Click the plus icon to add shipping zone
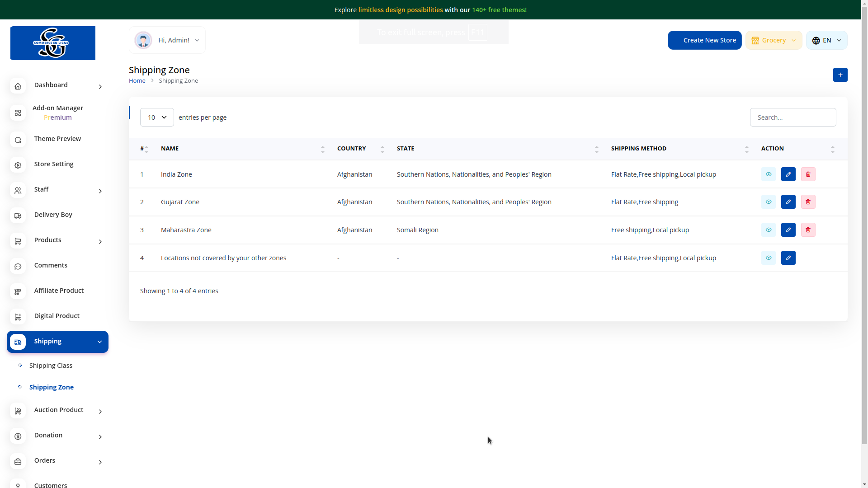 pos(840,75)
